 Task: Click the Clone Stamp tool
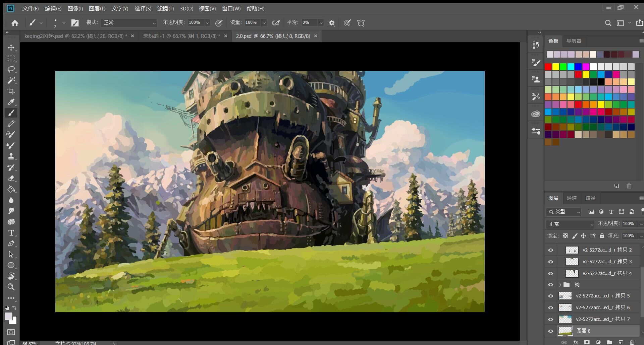pos(11,156)
